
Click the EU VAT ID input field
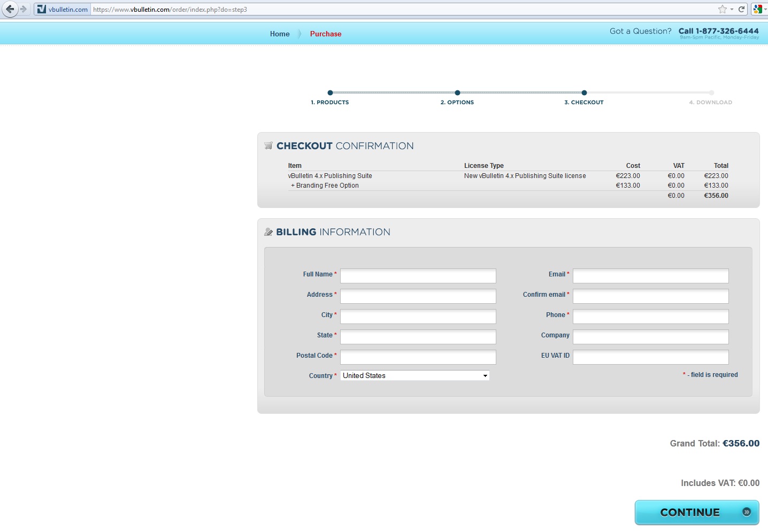(651, 357)
